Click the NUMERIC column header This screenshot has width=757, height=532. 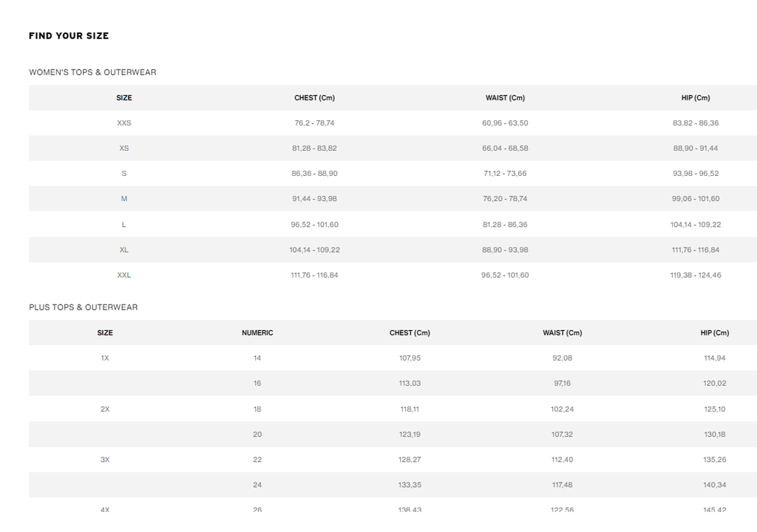coord(257,333)
